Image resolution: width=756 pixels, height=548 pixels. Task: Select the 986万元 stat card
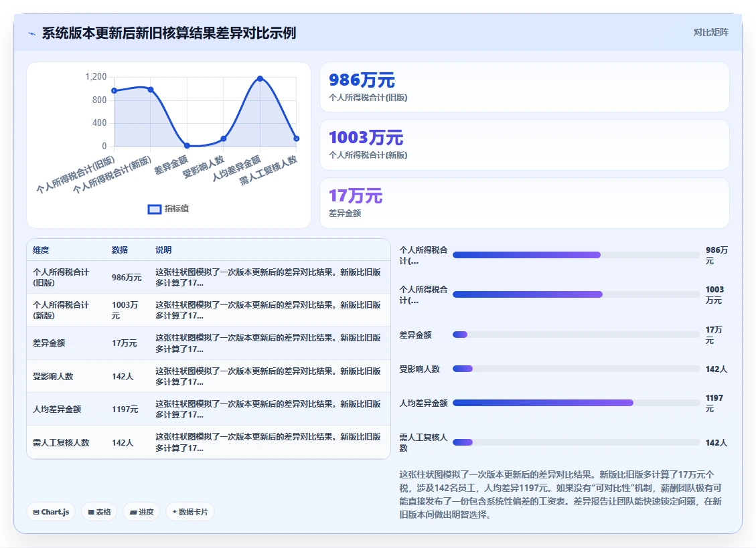point(524,87)
